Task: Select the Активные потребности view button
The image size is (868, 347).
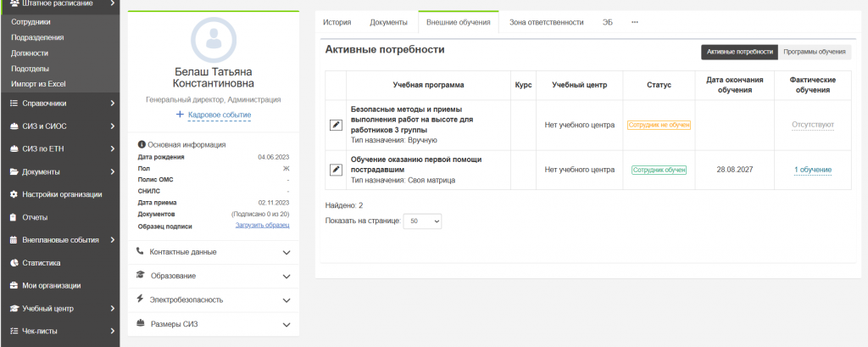Action: [739, 52]
